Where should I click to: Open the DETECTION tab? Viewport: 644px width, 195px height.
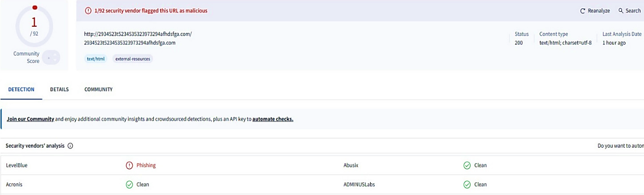[21, 90]
